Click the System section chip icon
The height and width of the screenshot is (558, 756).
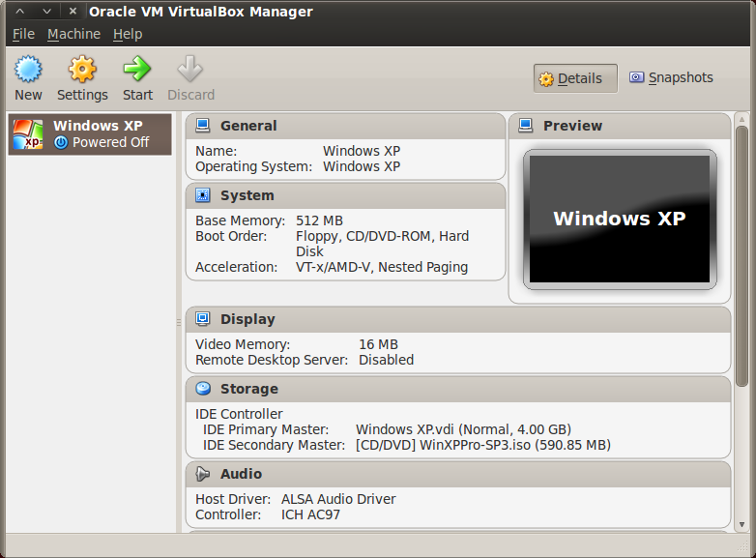203,195
